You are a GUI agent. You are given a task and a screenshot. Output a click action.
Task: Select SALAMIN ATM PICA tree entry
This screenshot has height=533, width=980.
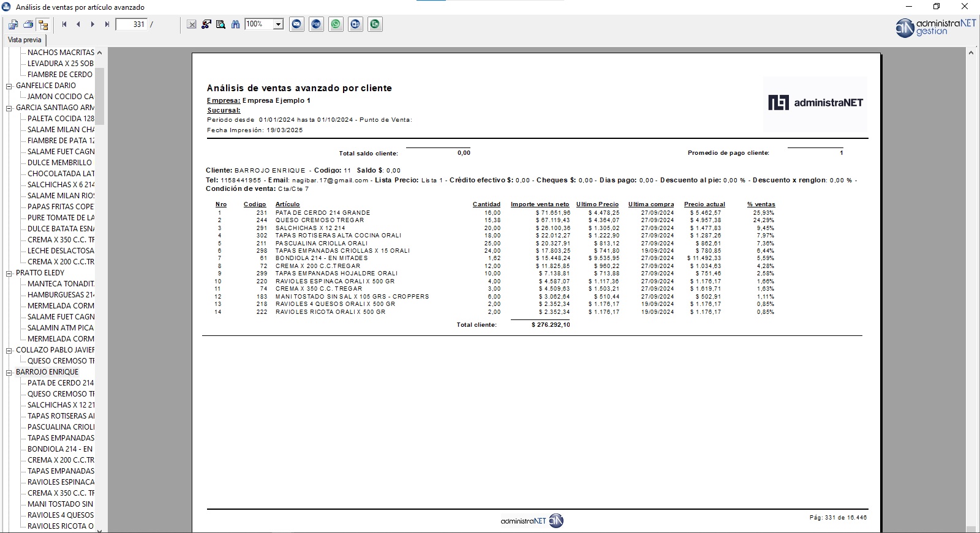click(61, 328)
